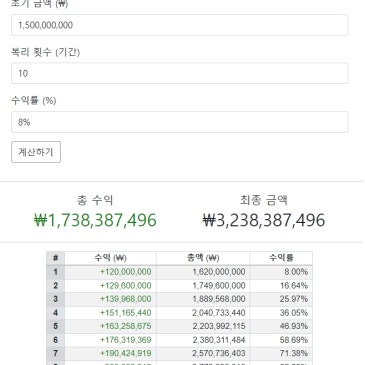Image resolution: width=365 pixels, height=365 pixels.
Task: Select row 6 return rate 58.69%
Action: [x=294, y=340]
